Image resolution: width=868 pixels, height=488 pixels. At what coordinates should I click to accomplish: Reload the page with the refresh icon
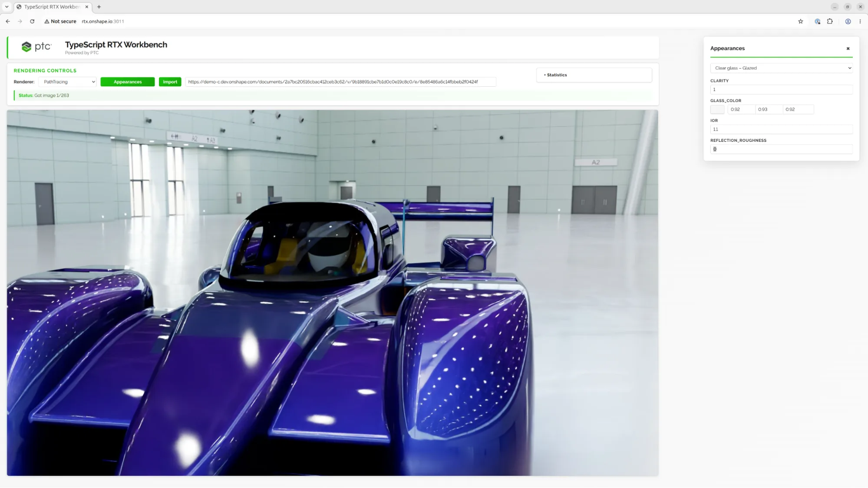[x=32, y=21]
